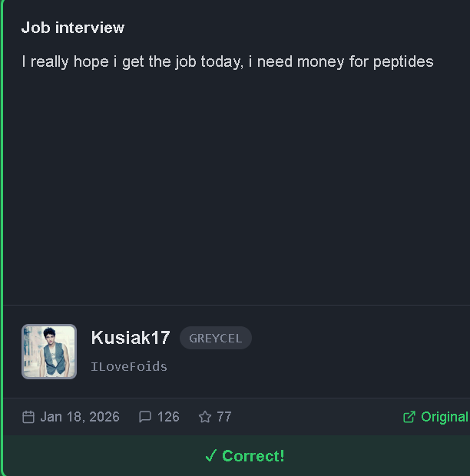Select the ILoveFoids subtitle text
Screen dimensions: 470x476
coord(129,367)
